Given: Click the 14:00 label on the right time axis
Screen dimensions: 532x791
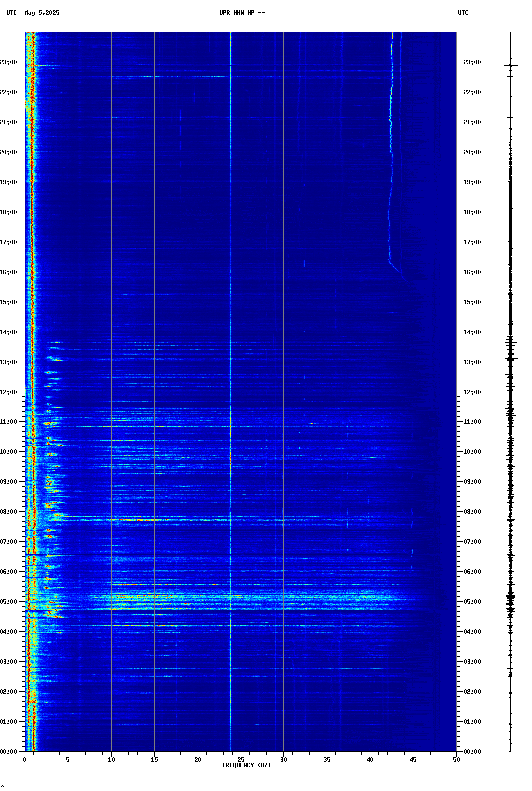Looking at the screenshot, I should (472, 332).
